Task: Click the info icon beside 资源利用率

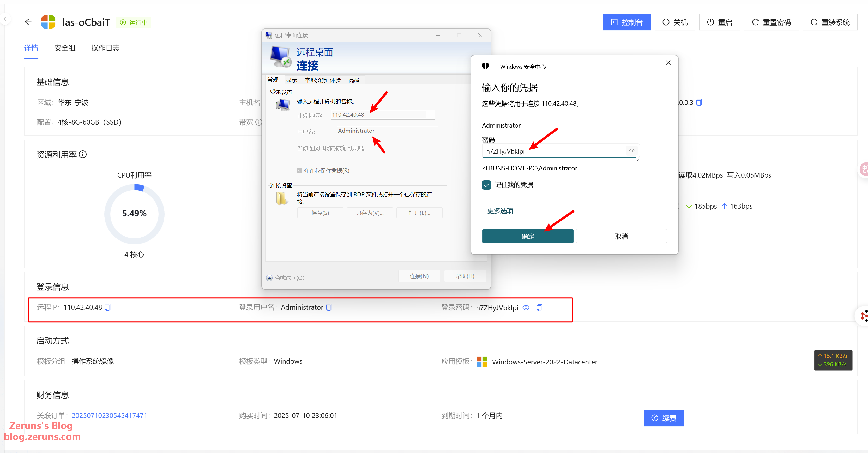Action: point(83,155)
